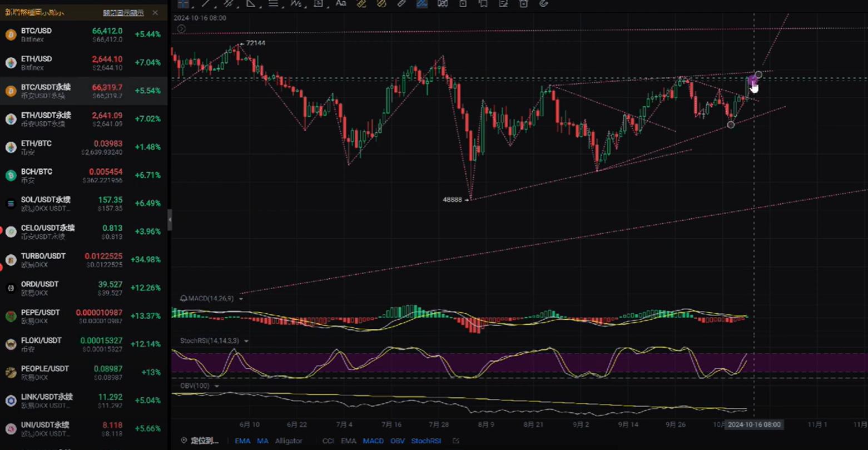This screenshot has height=450, width=868.
Task: Open the StochRSI(14,14,3,3) dropdown arrow
Action: (x=246, y=341)
